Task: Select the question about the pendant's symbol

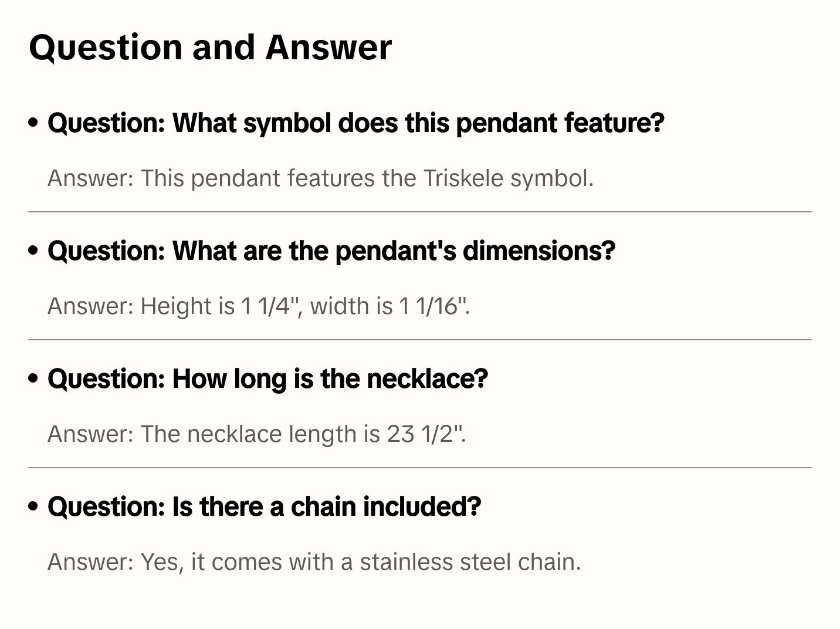Action: (355, 123)
